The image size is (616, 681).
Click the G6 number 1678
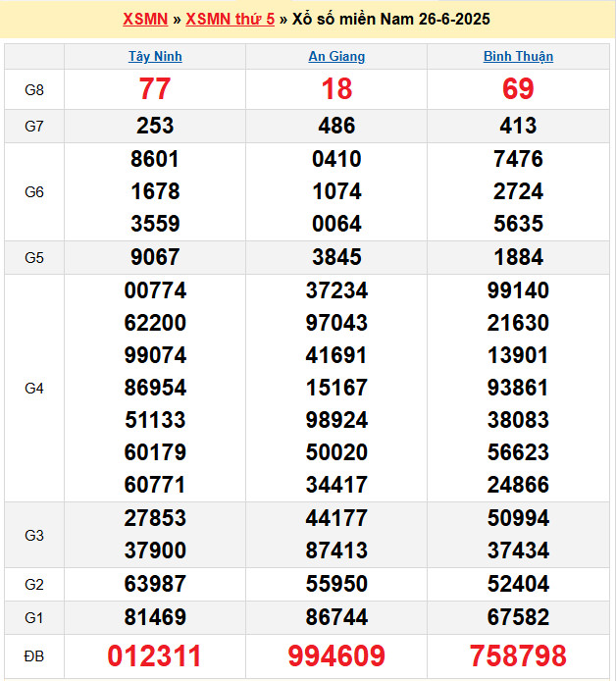[x=155, y=191]
